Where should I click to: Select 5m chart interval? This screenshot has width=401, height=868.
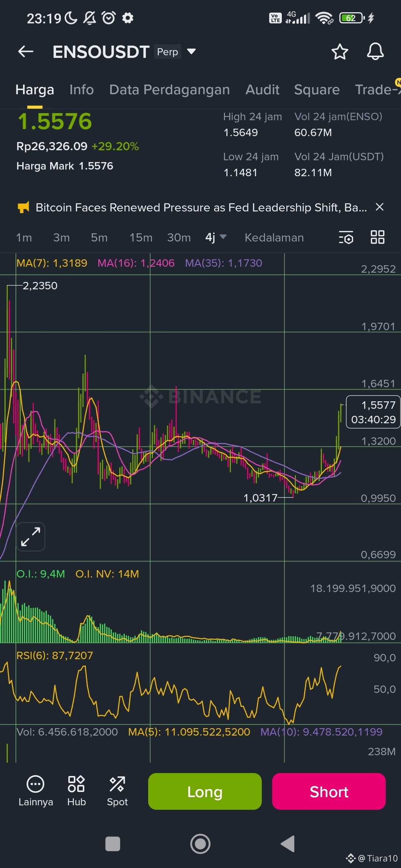(x=99, y=237)
